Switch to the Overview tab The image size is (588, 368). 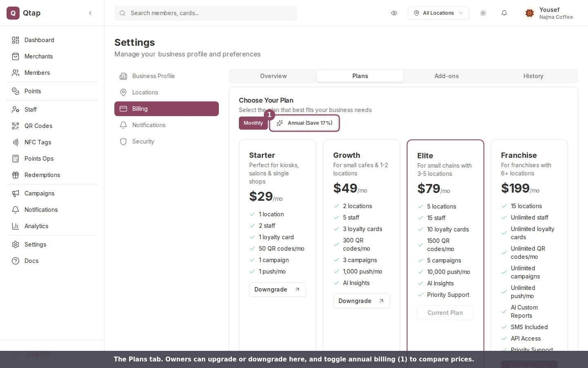click(x=273, y=76)
